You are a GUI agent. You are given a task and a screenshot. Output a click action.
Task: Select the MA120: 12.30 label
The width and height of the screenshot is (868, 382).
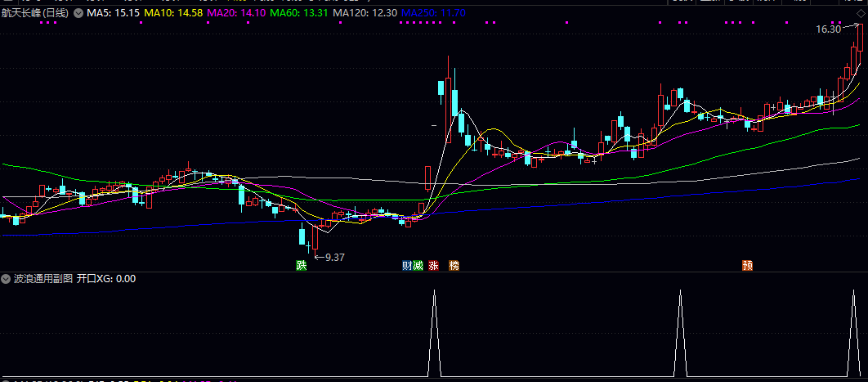tap(366, 13)
